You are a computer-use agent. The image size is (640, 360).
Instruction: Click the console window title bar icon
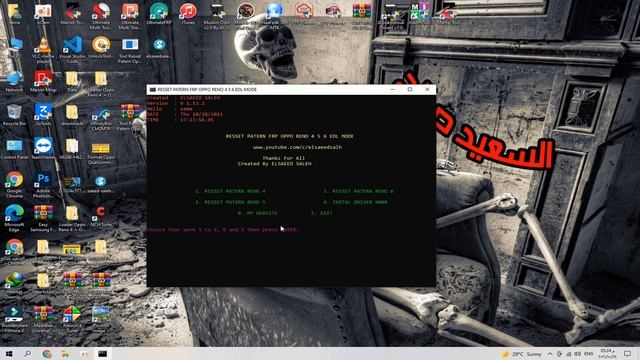(152, 89)
